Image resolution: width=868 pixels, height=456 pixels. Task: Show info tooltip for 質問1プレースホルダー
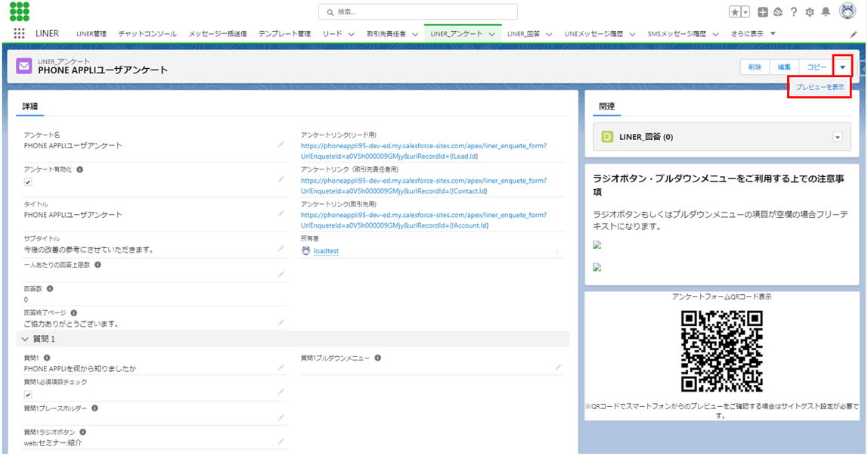pyautogui.click(x=95, y=408)
